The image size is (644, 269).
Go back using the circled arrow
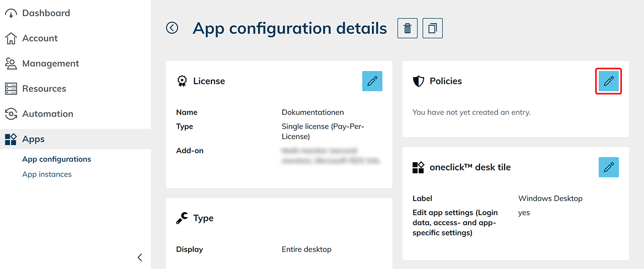point(172,28)
